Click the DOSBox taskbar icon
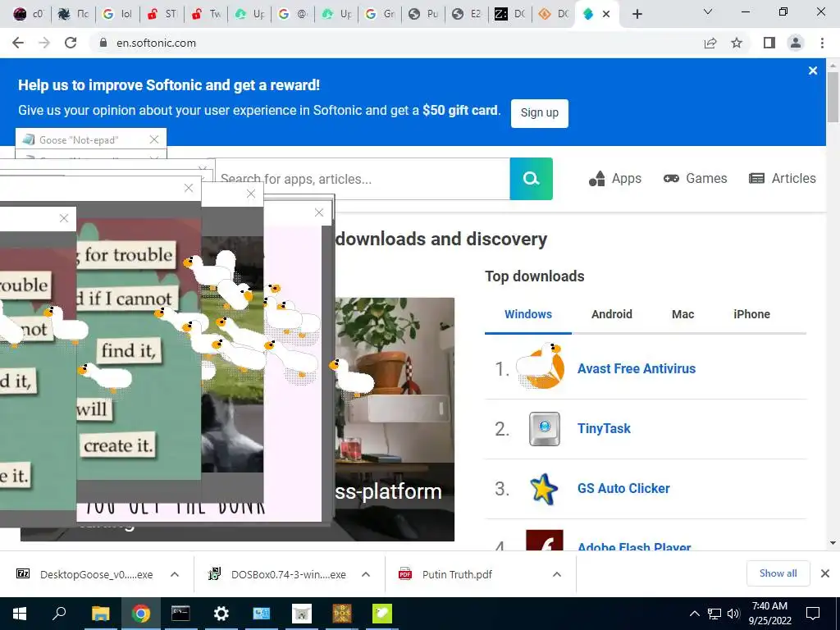Image resolution: width=840 pixels, height=630 pixels. click(342, 614)
